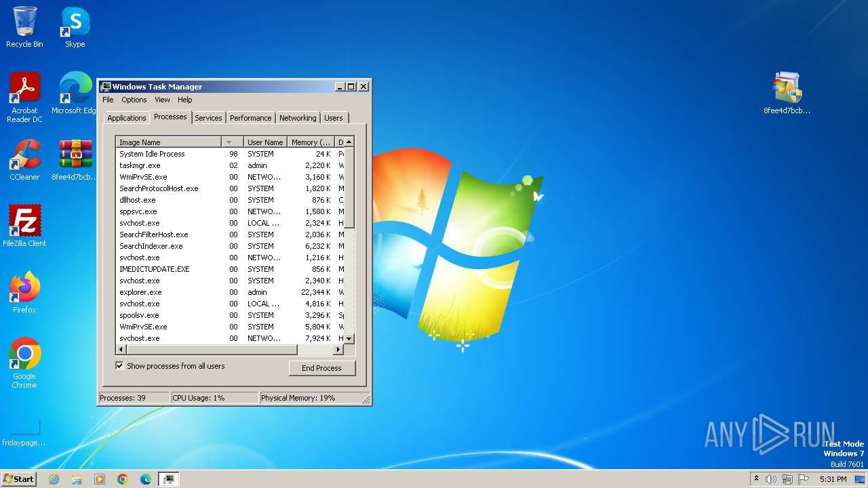
Task: Sort by Memory column header
Action: [x=311, y=142]
